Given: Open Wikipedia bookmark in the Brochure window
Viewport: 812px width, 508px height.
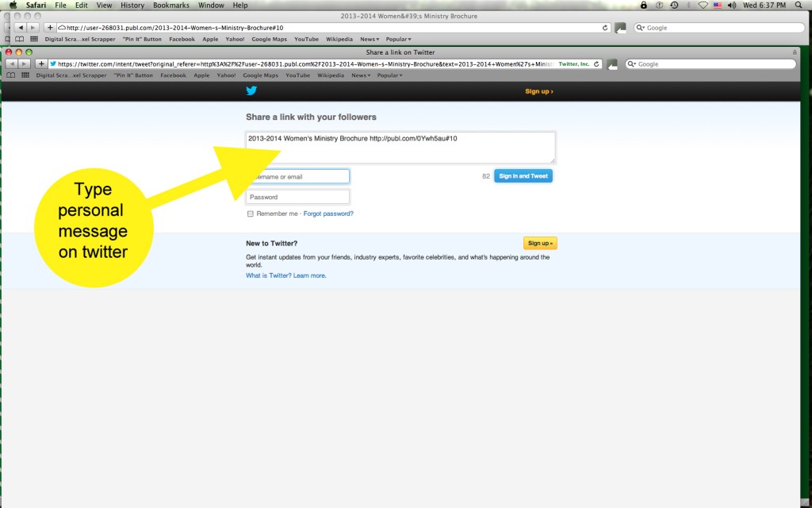Looking at the screenshot, I should [x=339, y=40].
